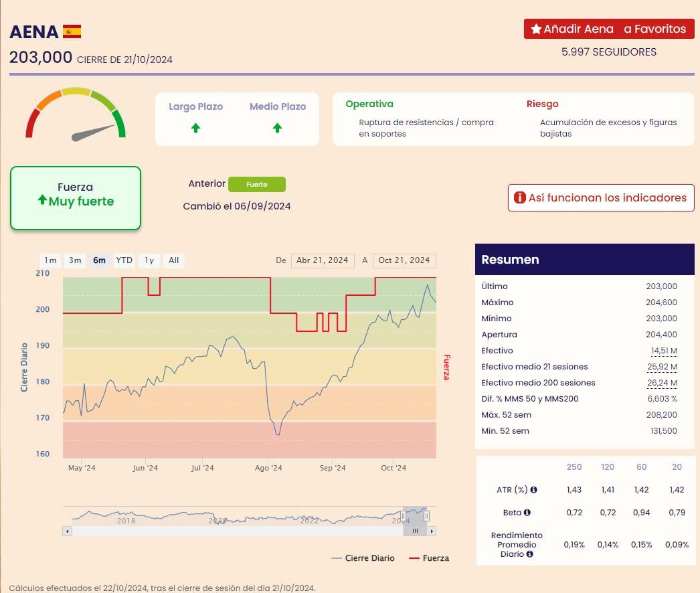Toggle the Fuerza legend series

pyautogui.click(x=429, y=558)
